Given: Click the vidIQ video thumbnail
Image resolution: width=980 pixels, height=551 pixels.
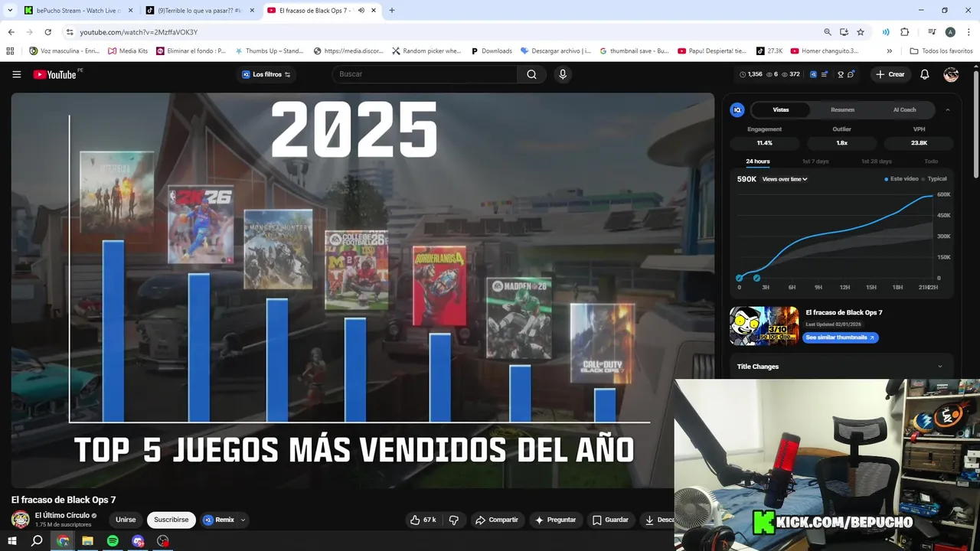Looking at the screenshot, I should (764, 326).
